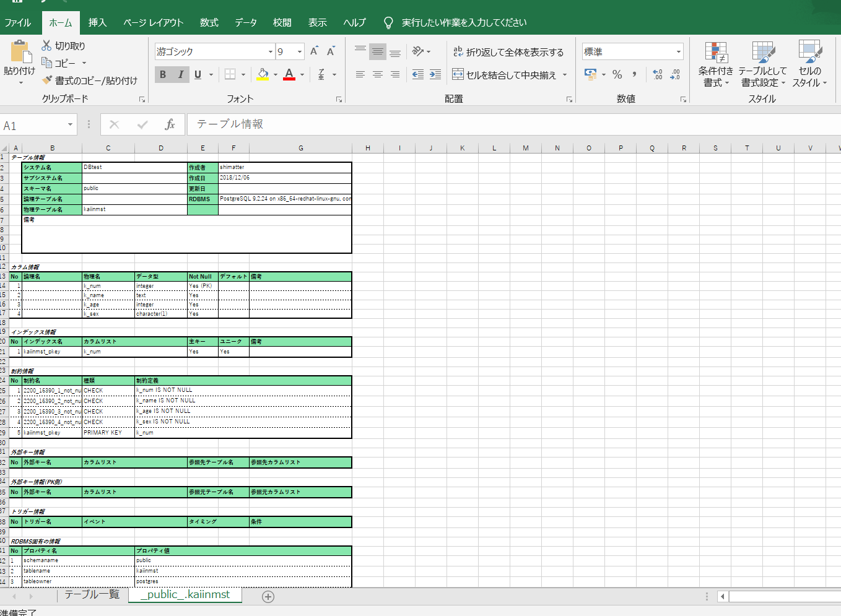Increase decimal places

tap(658, 74)
